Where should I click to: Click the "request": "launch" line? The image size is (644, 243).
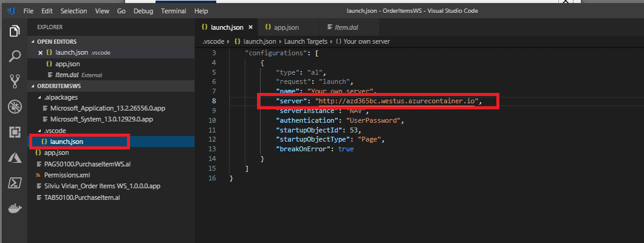(x=315, y=81)
